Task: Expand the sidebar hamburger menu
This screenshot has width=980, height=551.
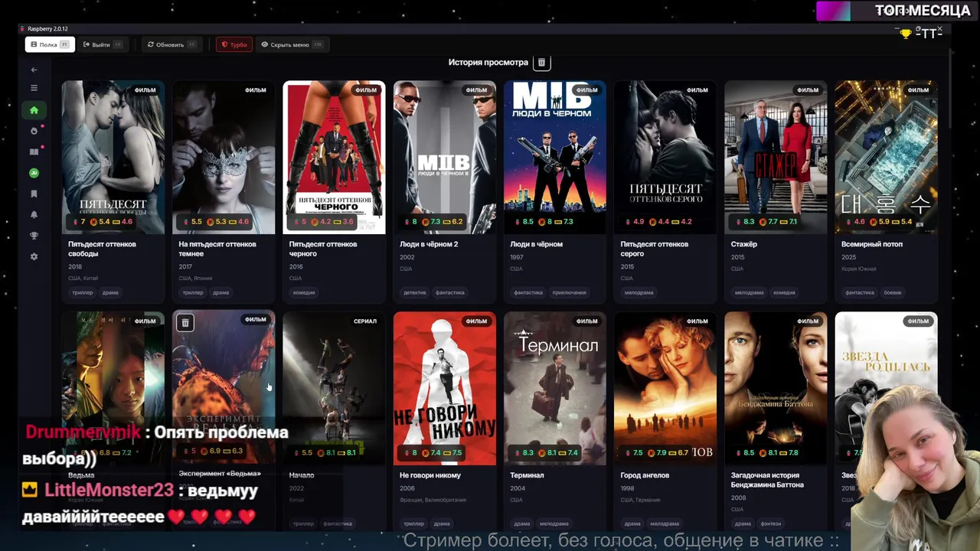Action: [x=34, y=88]
